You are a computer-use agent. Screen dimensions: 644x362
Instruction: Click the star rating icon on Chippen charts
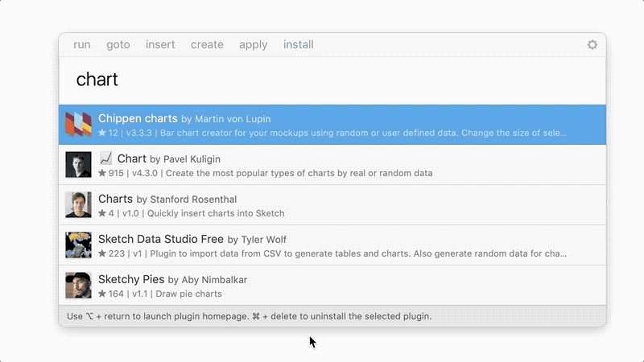102,133
